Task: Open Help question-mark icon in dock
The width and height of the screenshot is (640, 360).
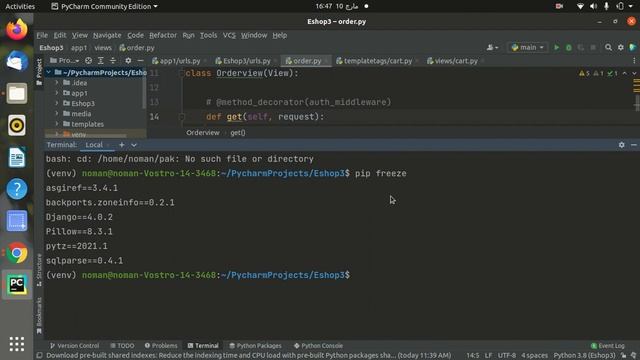Action: pos(17,189)
